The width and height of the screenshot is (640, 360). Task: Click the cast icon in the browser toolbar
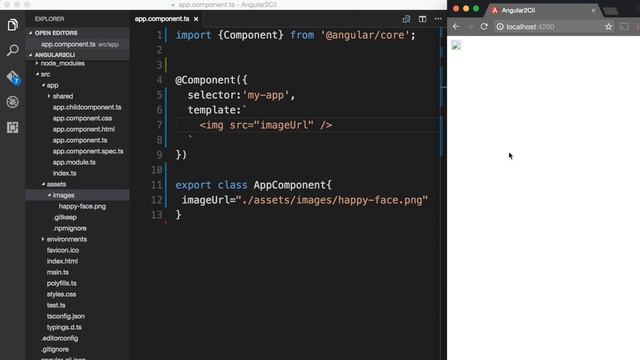[624, 27]
